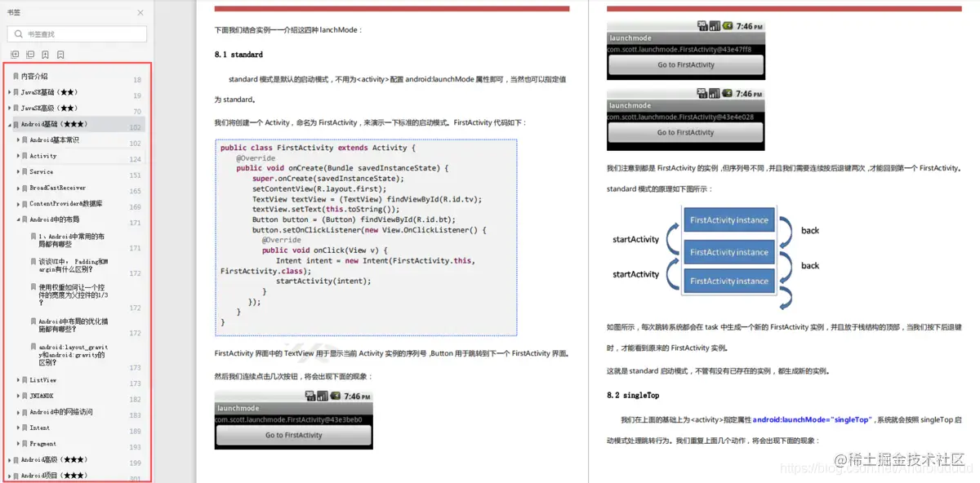The height and width of the screenshot is (483, 980).
Task: Expand the Activity bookmark arrow
Action: tap(18, 156)
